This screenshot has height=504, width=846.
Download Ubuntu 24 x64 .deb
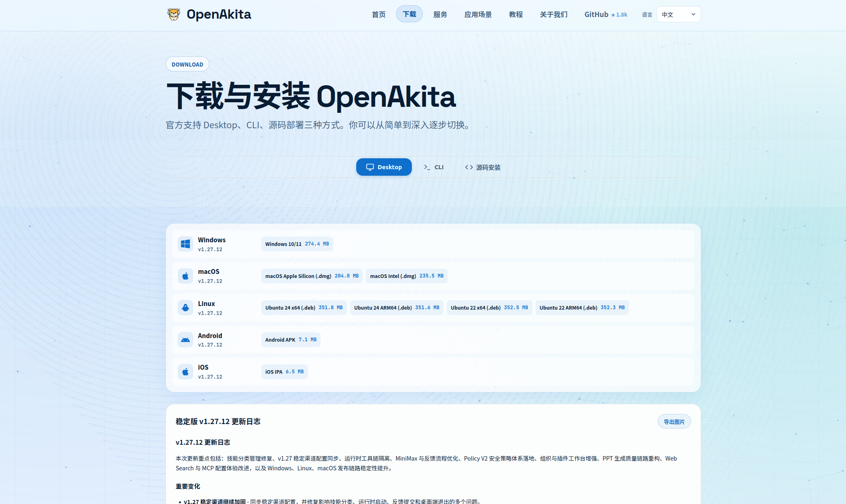click(304, 308)
